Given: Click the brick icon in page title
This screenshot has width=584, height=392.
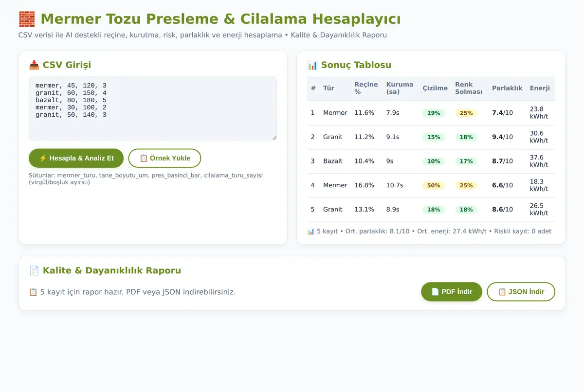Looking at the screenshot, I should coord(27,19).
